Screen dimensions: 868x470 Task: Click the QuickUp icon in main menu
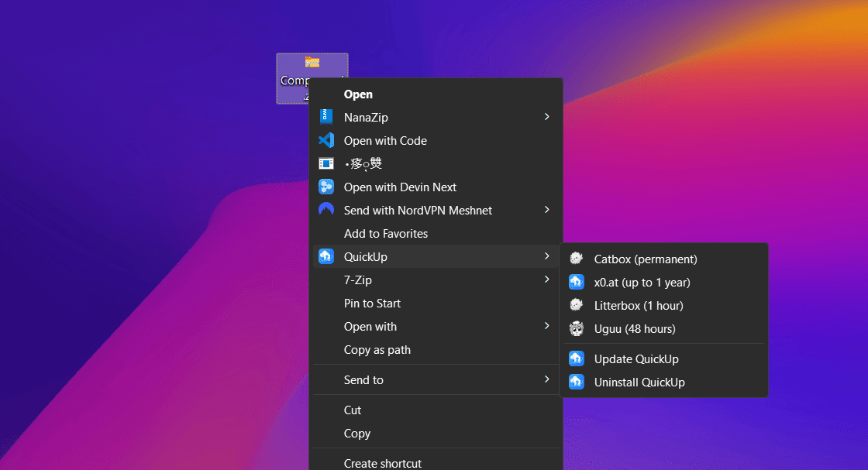point(326,256)
